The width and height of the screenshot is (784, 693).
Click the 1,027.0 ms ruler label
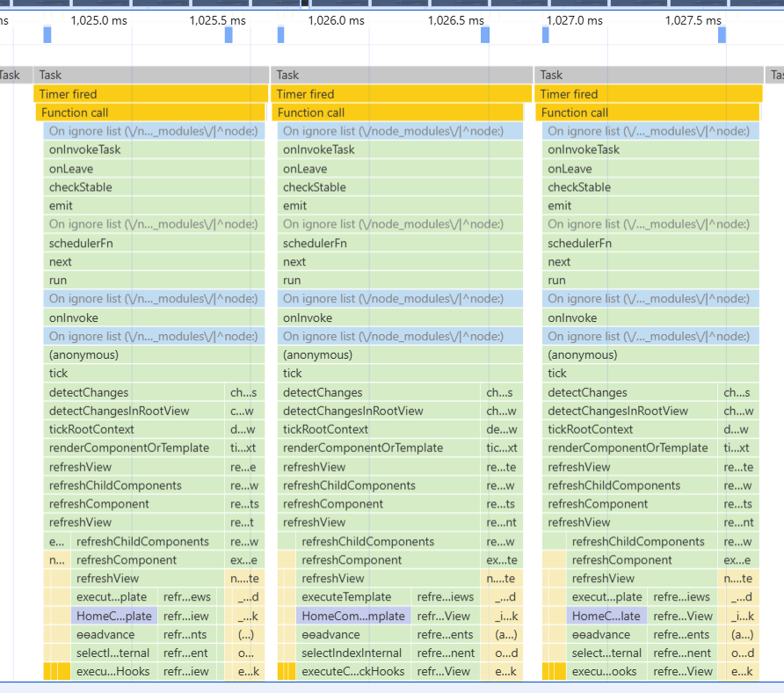pos(575,20)
